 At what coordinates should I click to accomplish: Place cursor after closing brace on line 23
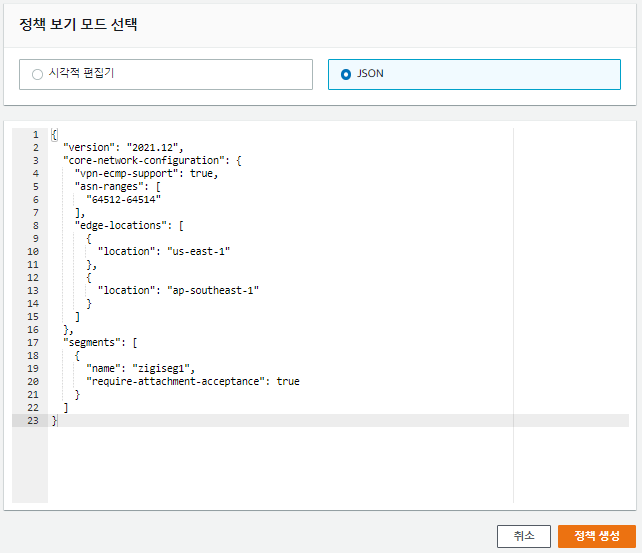point(58,421)
